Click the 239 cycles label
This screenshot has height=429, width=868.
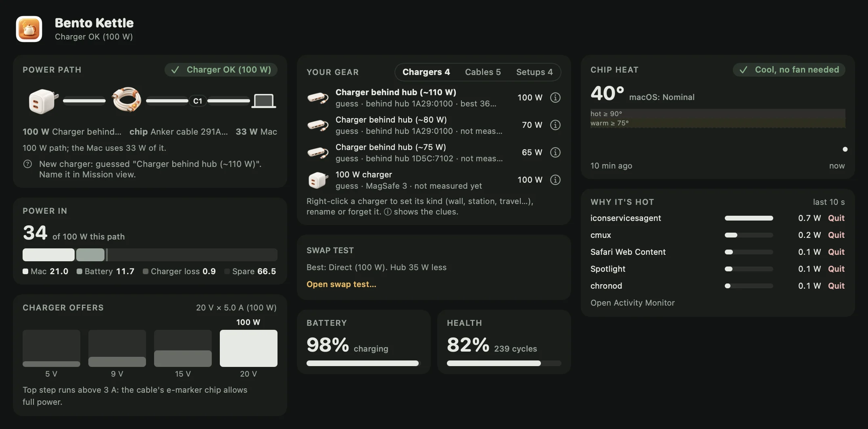[515, 349]
